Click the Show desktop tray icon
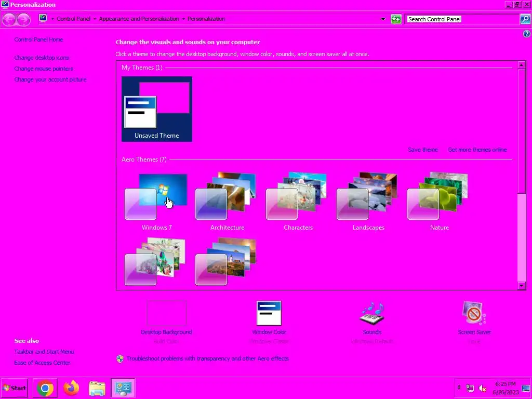This screenshot has height=399, width=532. click(x=526, y=388)
